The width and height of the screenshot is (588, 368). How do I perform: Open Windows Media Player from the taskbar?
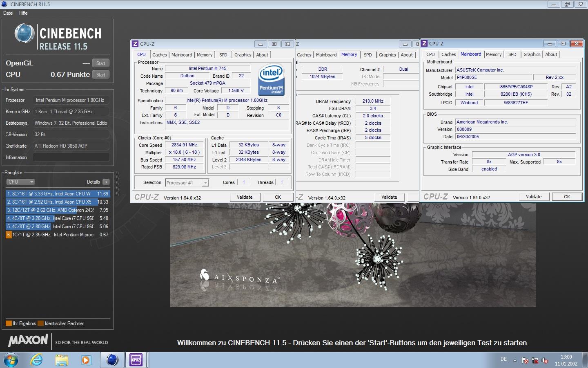pyautogui.click(x=86, y=360)
